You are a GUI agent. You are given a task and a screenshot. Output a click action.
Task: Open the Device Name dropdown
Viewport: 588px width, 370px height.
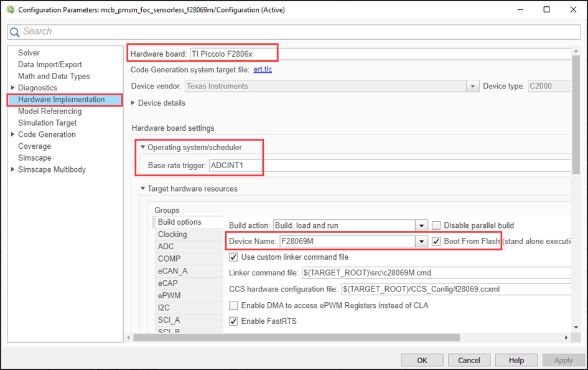pos(421,241)
